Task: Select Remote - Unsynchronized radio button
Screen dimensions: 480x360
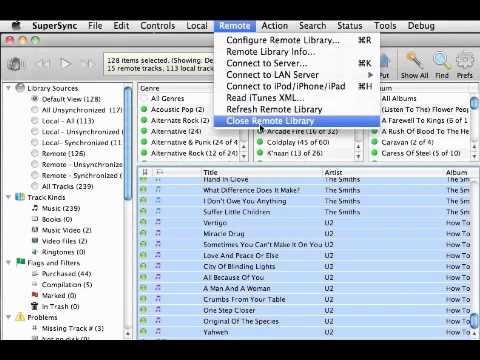Action: point(35,164)
